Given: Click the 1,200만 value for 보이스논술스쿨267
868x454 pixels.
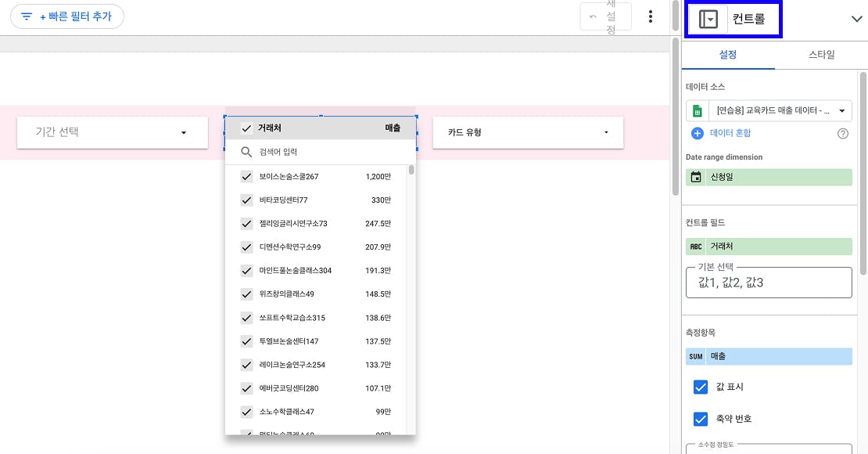Looking at the screenshot, I should coord(378,177).
